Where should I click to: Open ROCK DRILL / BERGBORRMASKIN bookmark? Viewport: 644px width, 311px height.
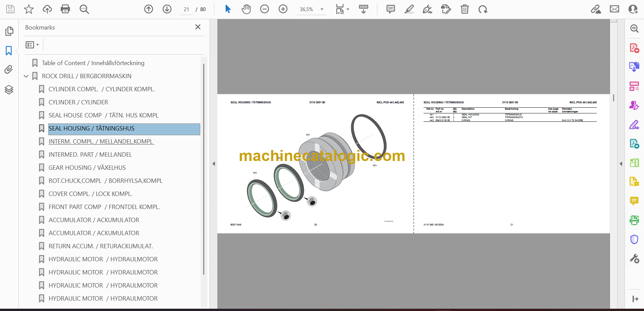(87, 76)
